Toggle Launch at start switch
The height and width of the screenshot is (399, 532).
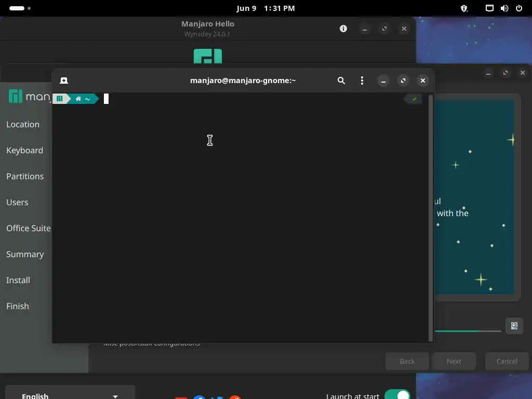(x=397, y=395)
